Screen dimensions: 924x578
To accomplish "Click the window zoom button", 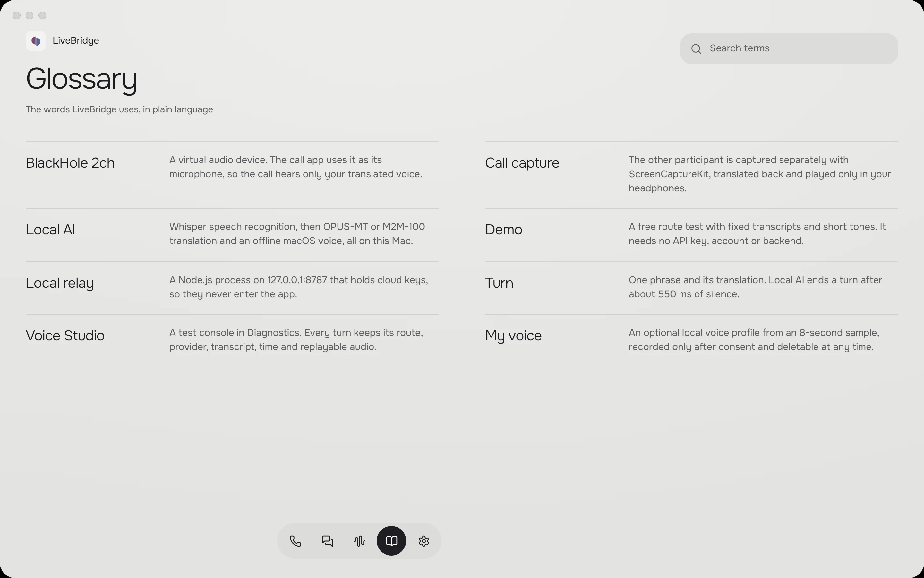I will pos(42,15).
